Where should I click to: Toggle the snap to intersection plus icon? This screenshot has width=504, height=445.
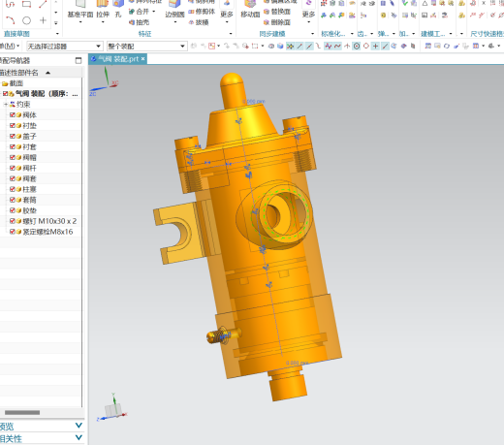[x=375, y=47]
